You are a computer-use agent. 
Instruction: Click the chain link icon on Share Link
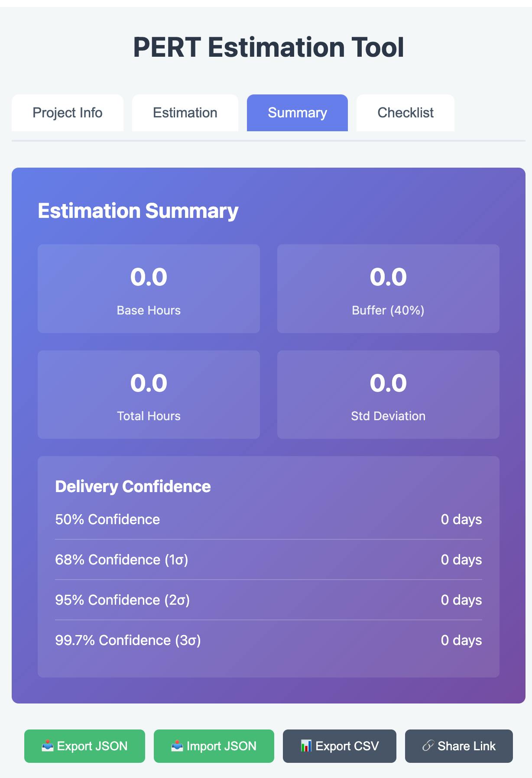point(428,746)
